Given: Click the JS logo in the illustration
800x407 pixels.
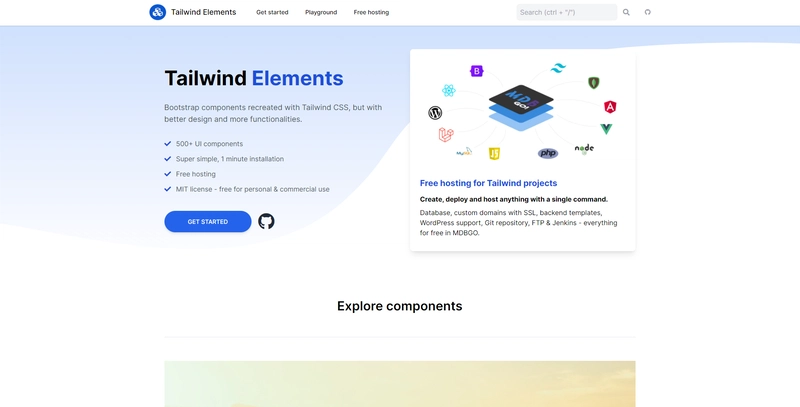Looking at the screenshot, I should [494, 154].
